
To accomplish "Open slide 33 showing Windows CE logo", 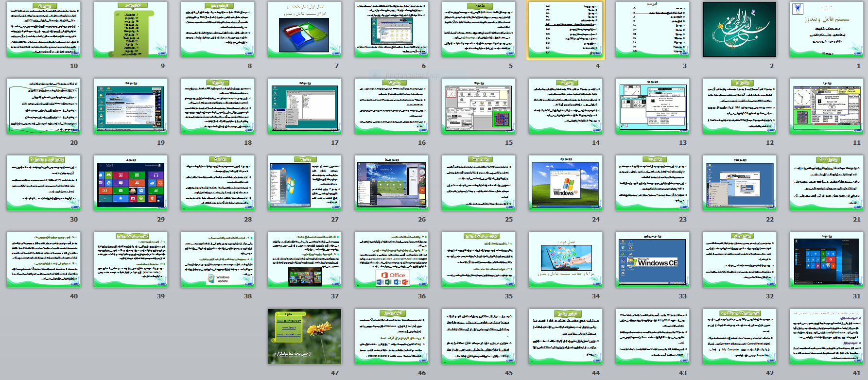I will tap(652, 259).
